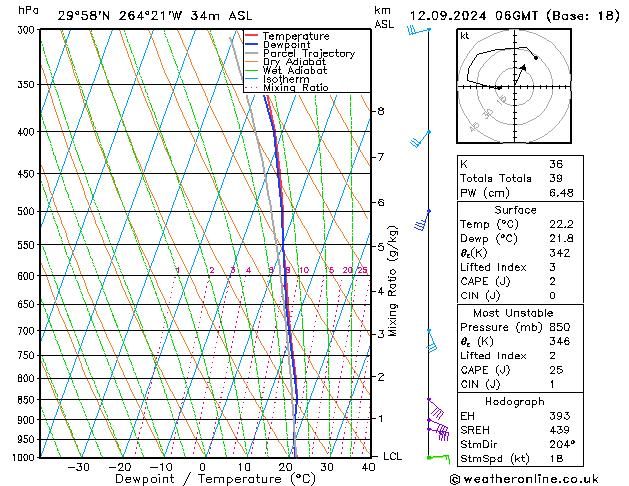Click the 1 km altitude tick label
This screenshot has height=486, width=629.
pyautogui.click(x=381, y=418)
